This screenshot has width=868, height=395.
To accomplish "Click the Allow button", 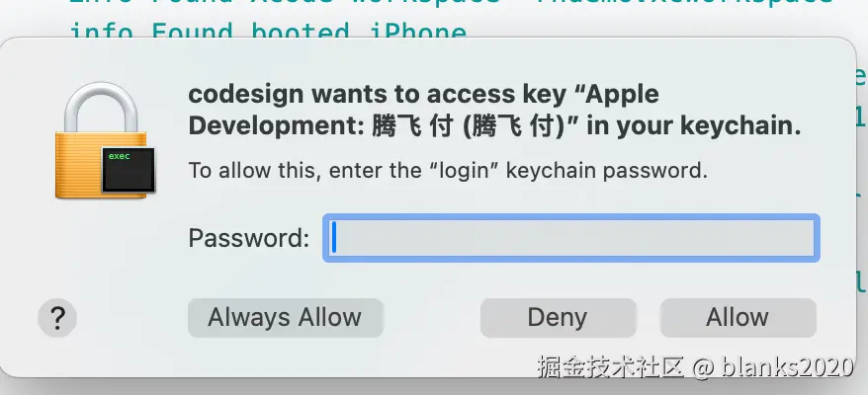I will point(738,318).
